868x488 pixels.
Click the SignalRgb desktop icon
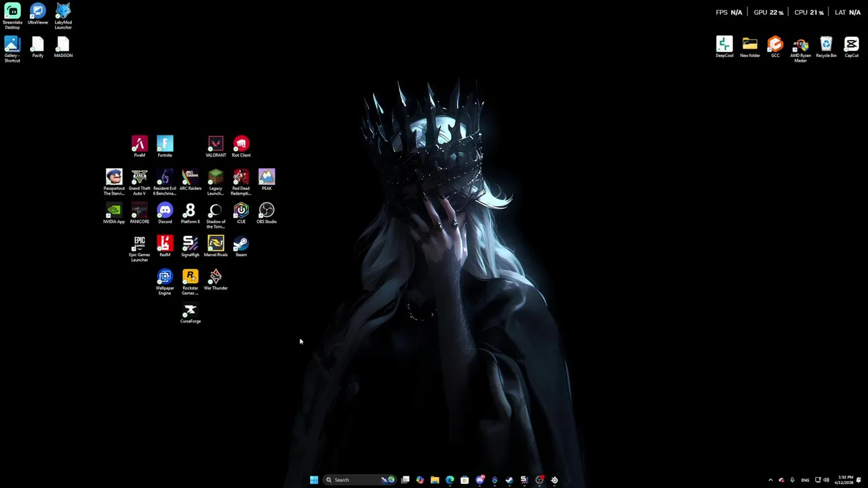pos(191,247)
